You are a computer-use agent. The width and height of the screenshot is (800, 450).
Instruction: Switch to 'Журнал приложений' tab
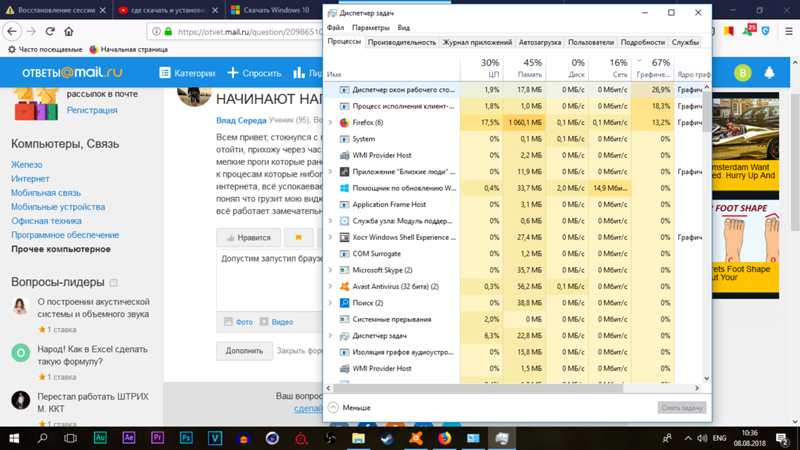tap(477, 42)
